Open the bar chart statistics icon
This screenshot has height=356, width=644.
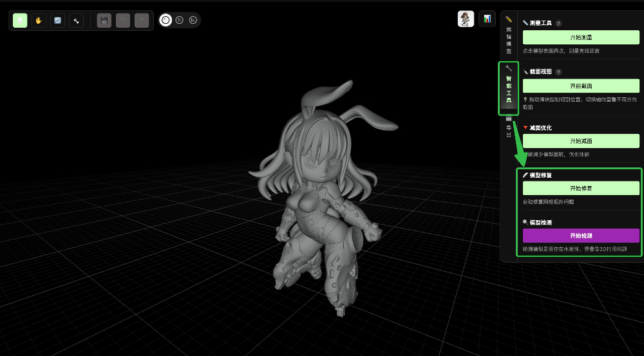pos(487,19)
